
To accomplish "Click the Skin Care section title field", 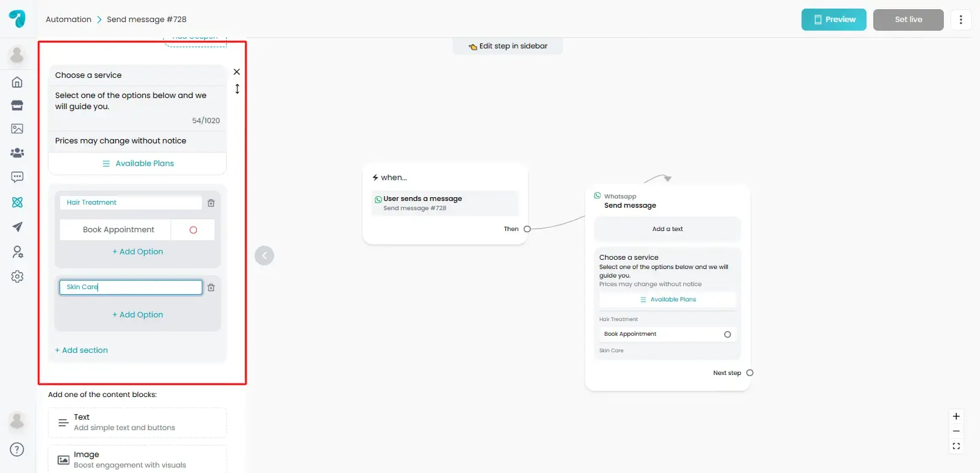I will coord(131,287).
